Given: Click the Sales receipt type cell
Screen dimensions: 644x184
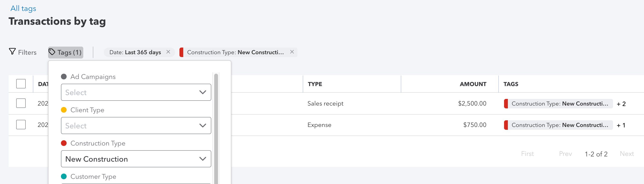Looking at the screenshot, I should pyautogui.click(x=325, y=103).
